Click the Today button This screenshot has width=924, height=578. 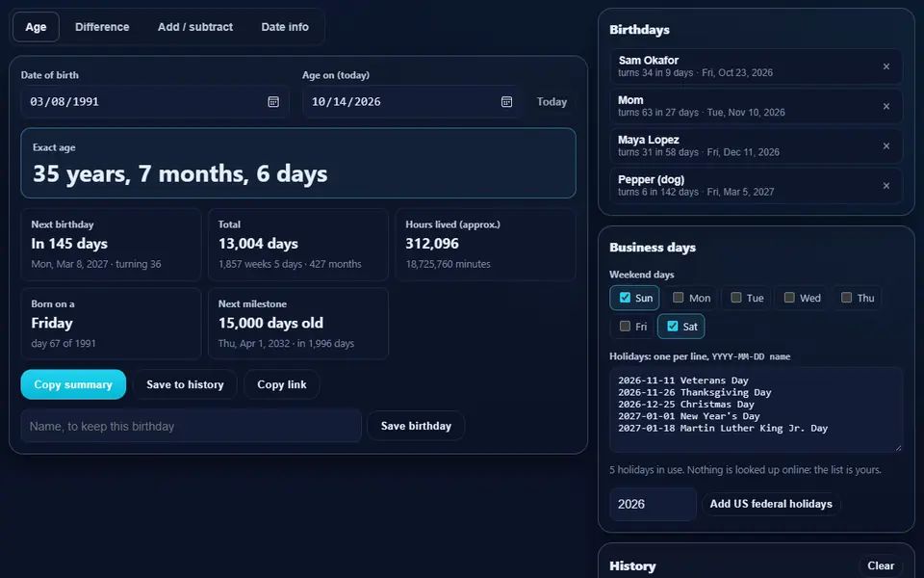point(552,101)
